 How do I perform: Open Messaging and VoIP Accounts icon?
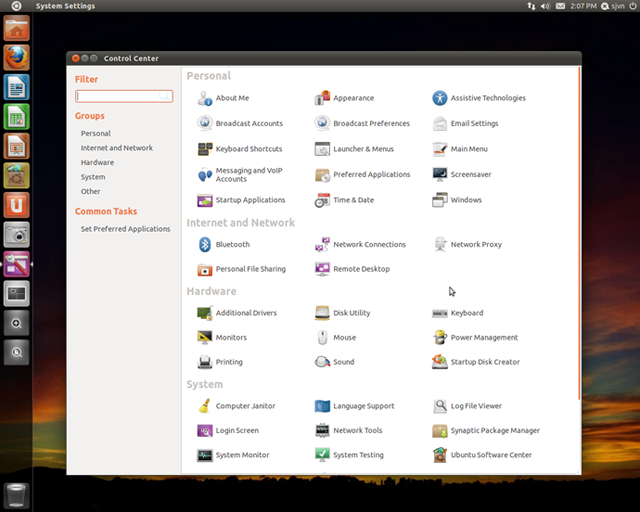204,175
